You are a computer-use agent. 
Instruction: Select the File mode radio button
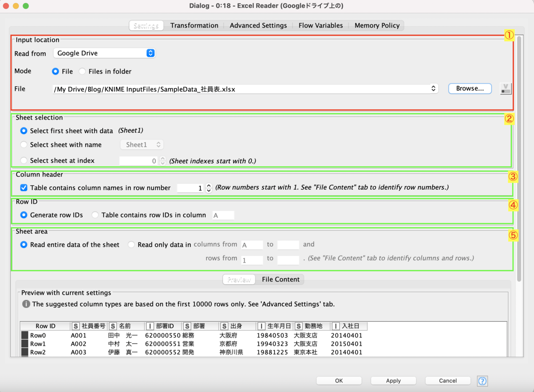56,71
